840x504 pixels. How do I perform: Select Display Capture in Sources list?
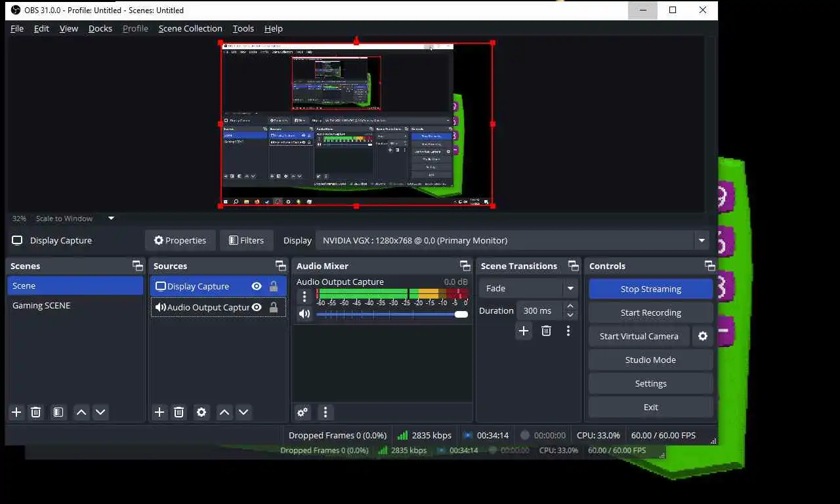pyautogui.click(x=218, y=286)
